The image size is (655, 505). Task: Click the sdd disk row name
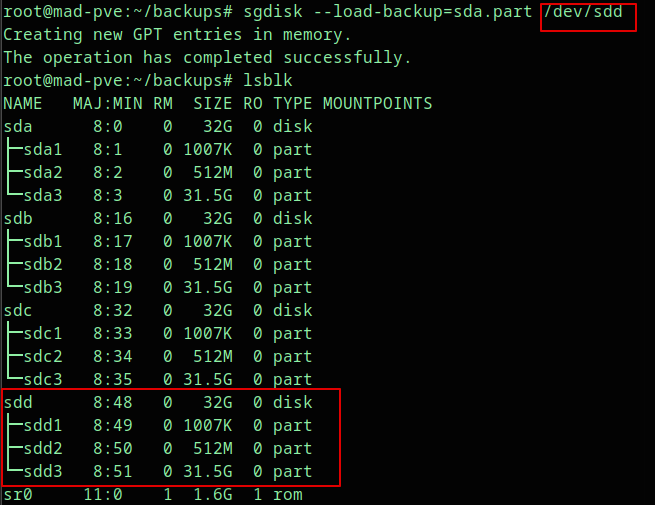(x=18, y=402)
